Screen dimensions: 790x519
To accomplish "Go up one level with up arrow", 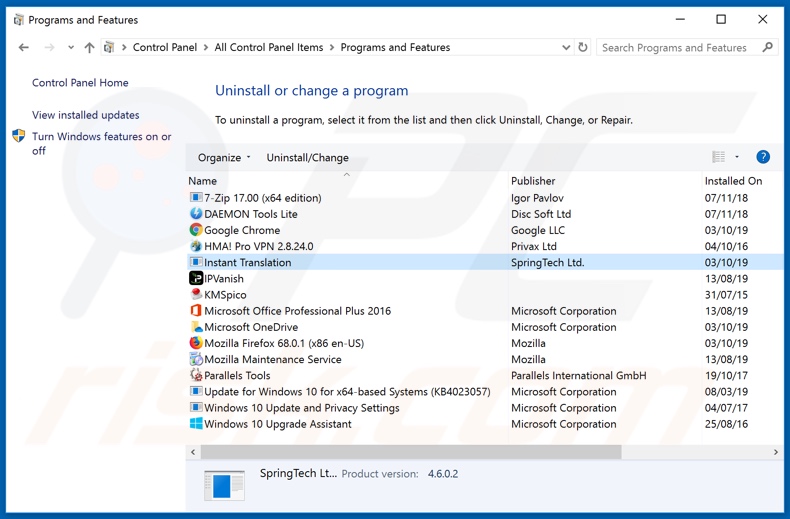I will (89, 47).
